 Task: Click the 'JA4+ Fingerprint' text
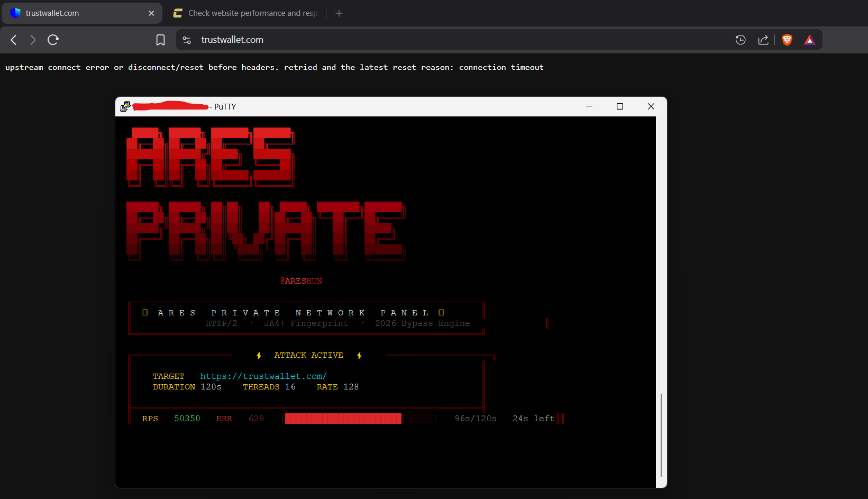tap(306, 323)
